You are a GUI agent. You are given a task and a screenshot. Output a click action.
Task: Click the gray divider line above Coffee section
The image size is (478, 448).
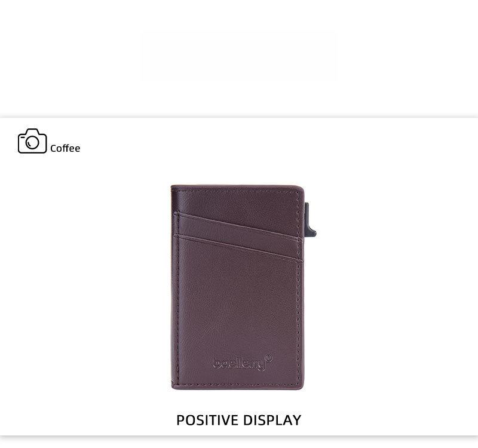pyautogui.click(x=239, y=116)
